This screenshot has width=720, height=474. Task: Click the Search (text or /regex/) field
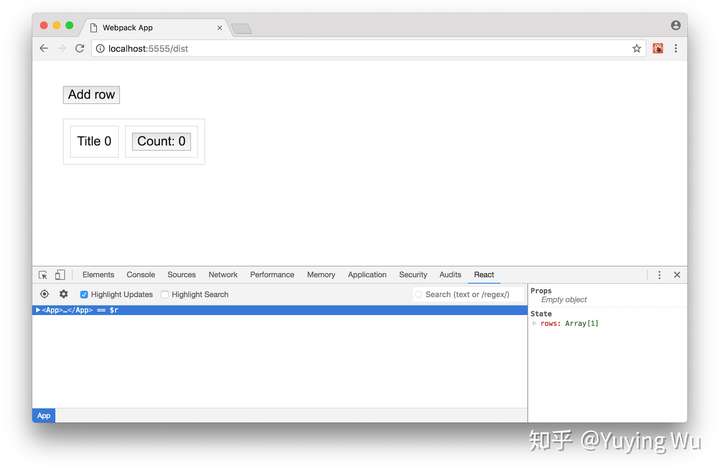468,294
